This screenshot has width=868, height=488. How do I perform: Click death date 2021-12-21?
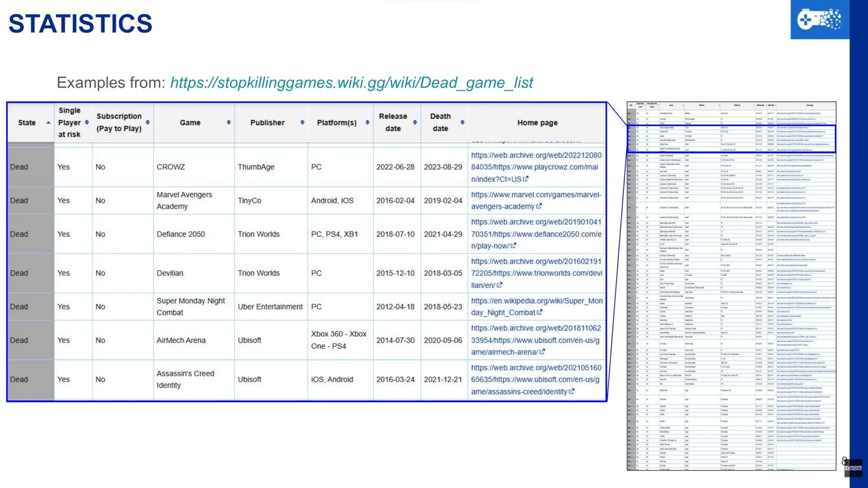(x=443, y=380)
